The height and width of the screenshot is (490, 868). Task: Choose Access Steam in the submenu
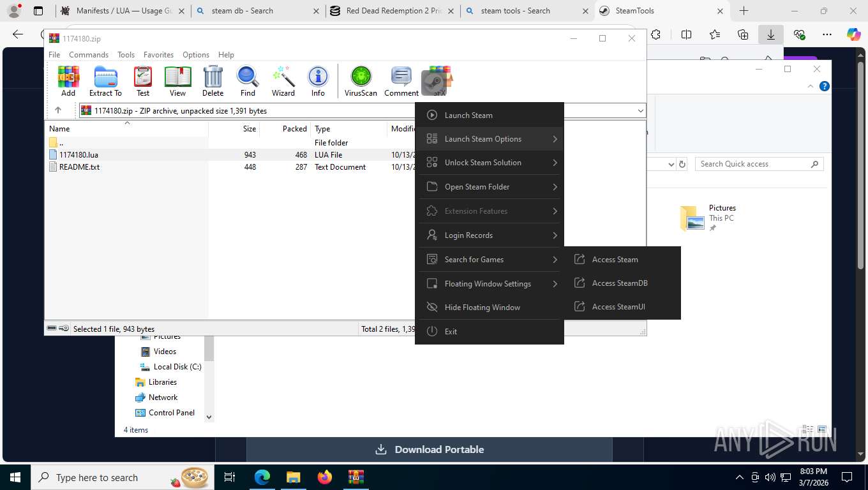(622, 259)
